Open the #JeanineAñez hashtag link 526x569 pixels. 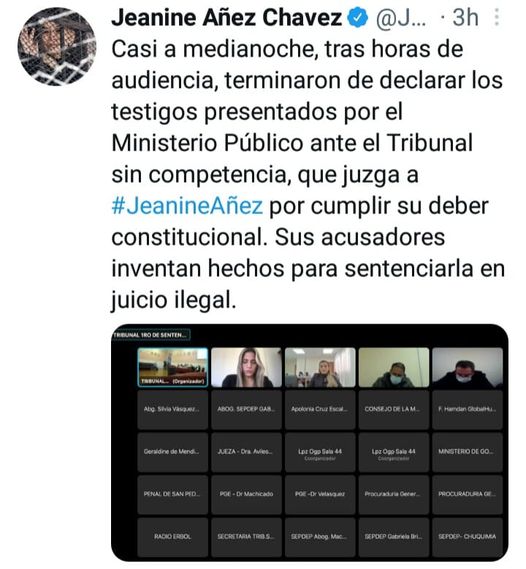187,206
